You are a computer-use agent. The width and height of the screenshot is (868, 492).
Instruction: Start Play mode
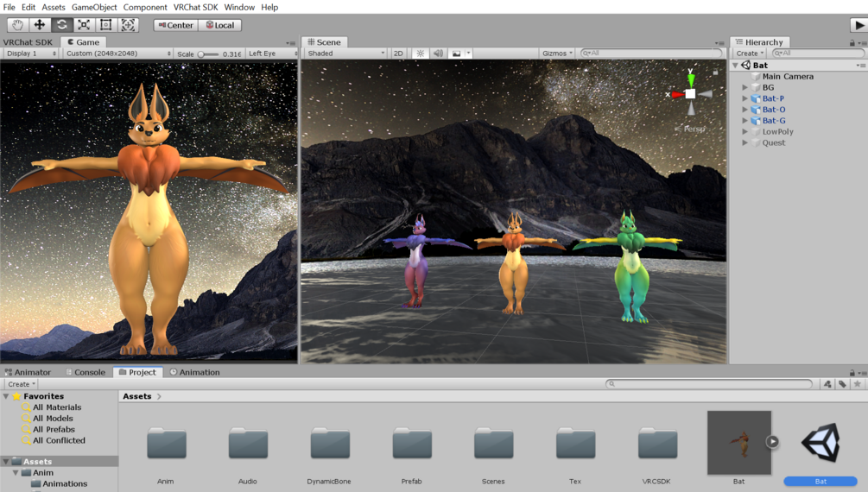[x=858, y=25]
